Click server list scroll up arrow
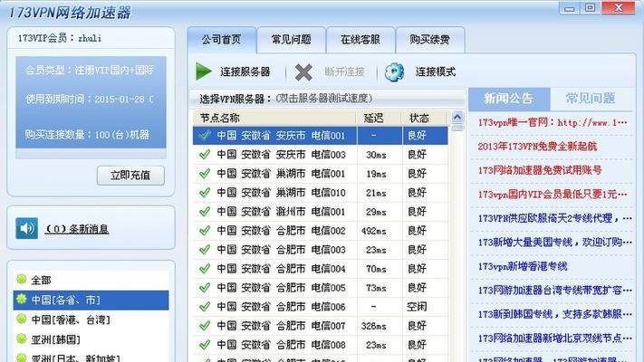 click(457, 117)
